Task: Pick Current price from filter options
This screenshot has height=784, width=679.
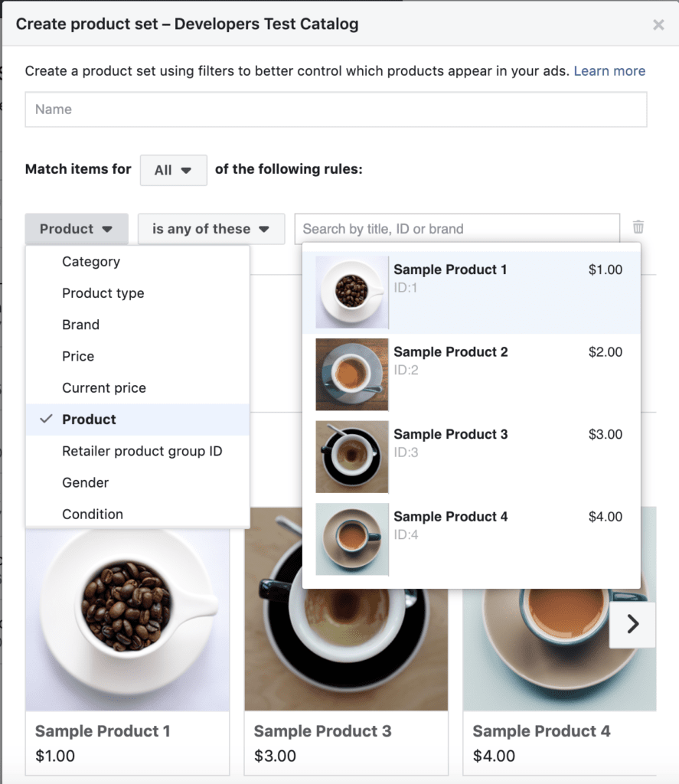Action: coord(104,388)
